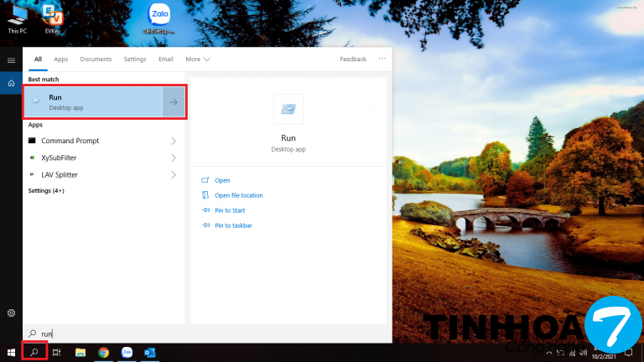Expand Command Prompt result chevron
Viewport: 644px width, 362px height.
pos(174,141)
